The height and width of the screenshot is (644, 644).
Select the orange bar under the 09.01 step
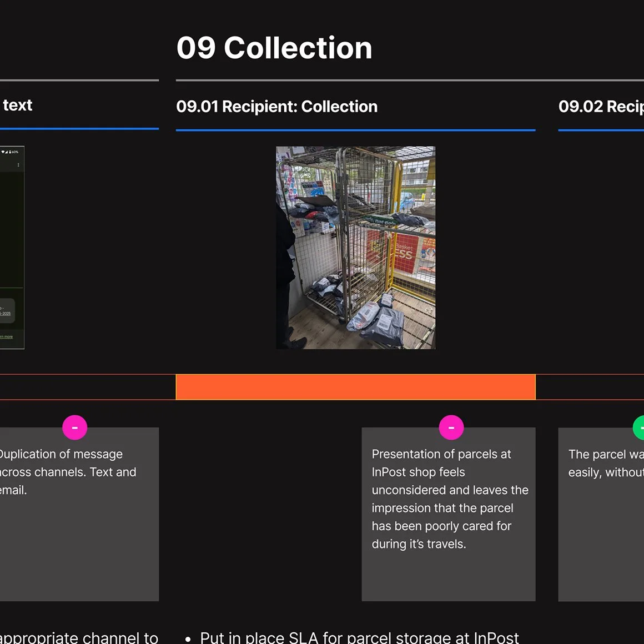[356, 387]
